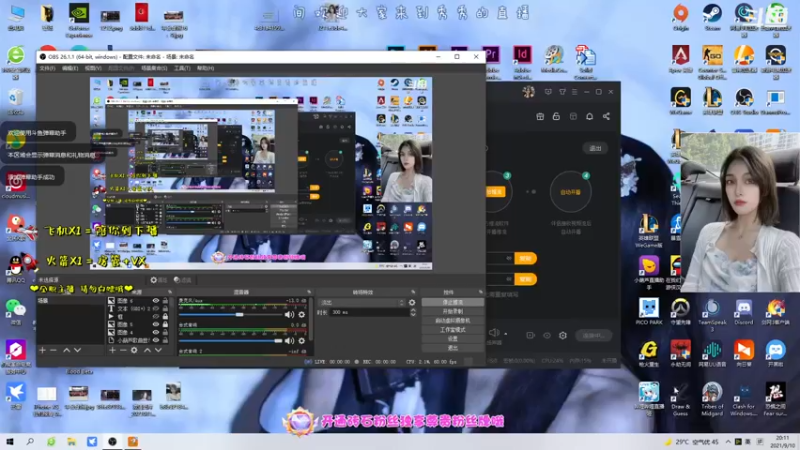Image resolution: width=800 pixels, height=450 pixels.
Task: Click the 工作室模式 studio mode button
Action: point(453,330)
